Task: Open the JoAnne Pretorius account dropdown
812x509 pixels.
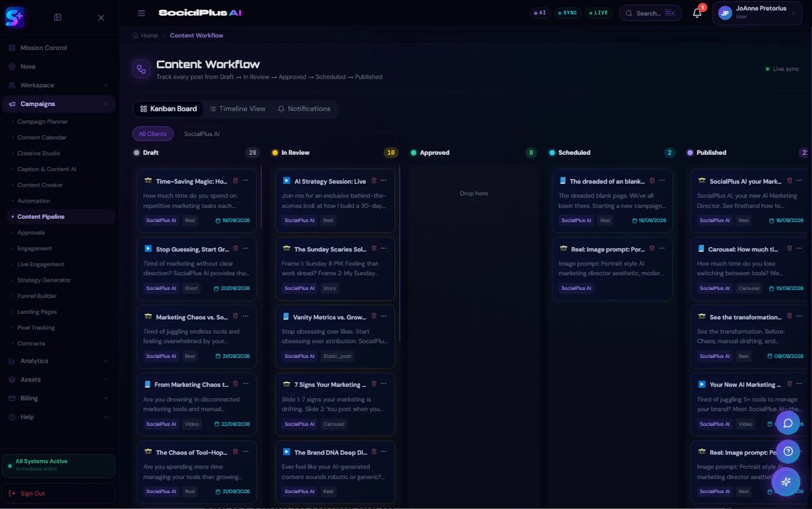Action: (x=757, y=13)
